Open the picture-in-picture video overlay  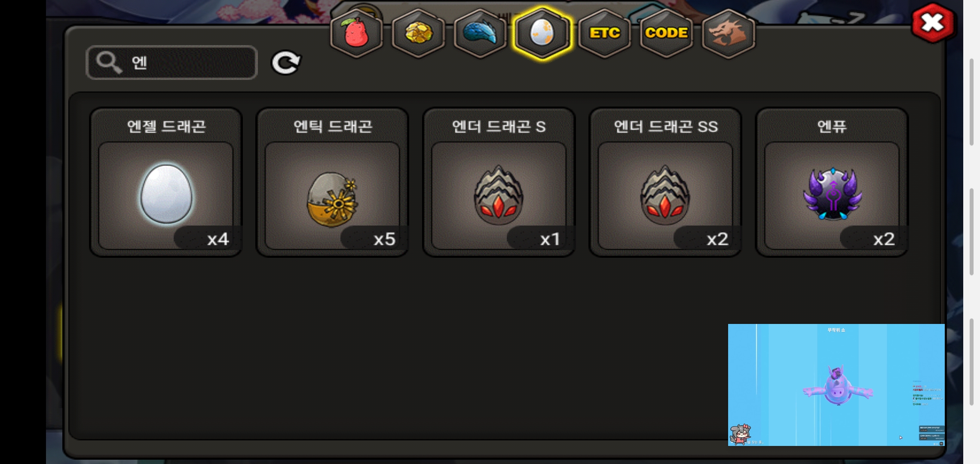tap(836, 385)
